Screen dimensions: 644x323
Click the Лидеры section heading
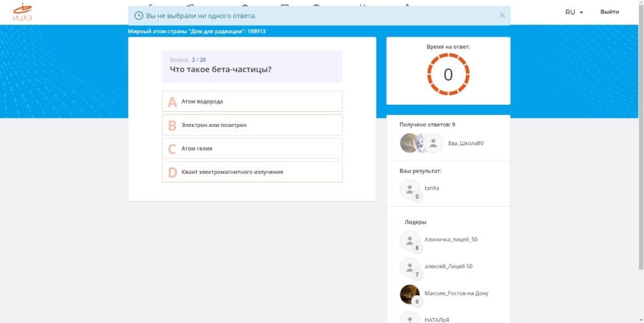[x=415, y=222]
